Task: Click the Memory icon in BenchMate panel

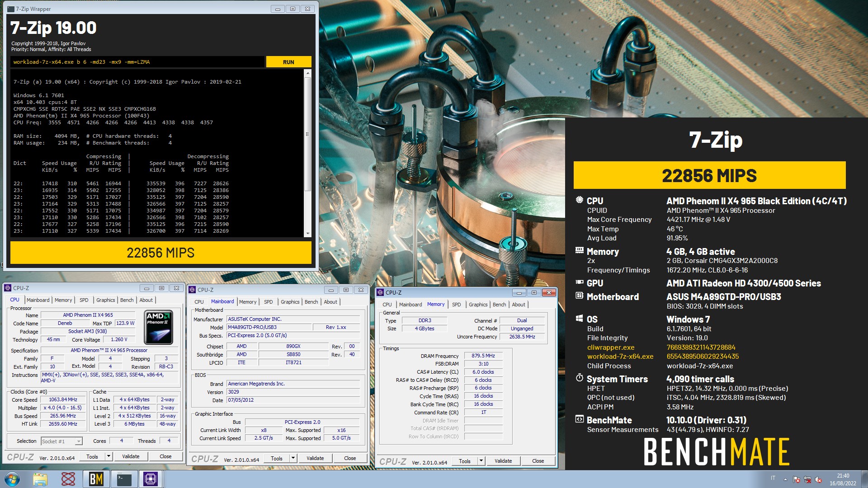Action: (580, 250)
